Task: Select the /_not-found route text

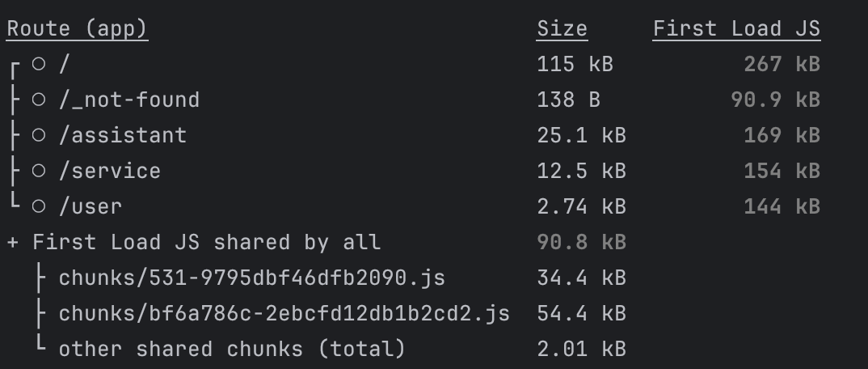Action: [129, 100]
